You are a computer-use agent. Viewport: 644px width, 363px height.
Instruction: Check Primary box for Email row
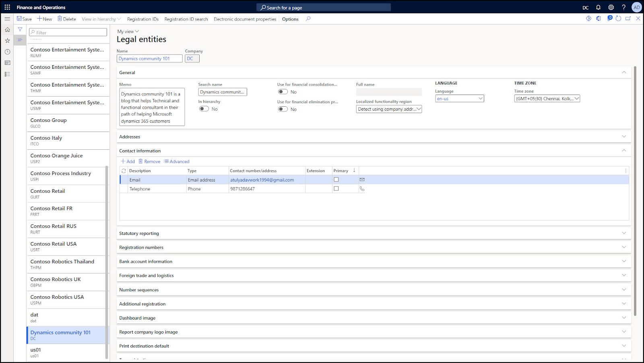(x=336, y=179)
